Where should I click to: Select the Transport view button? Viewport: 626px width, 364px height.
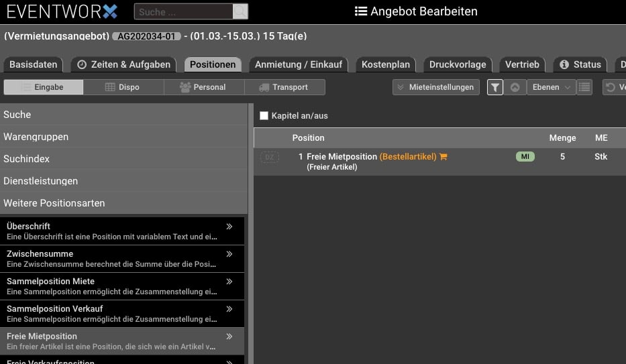tap(284, 87)
